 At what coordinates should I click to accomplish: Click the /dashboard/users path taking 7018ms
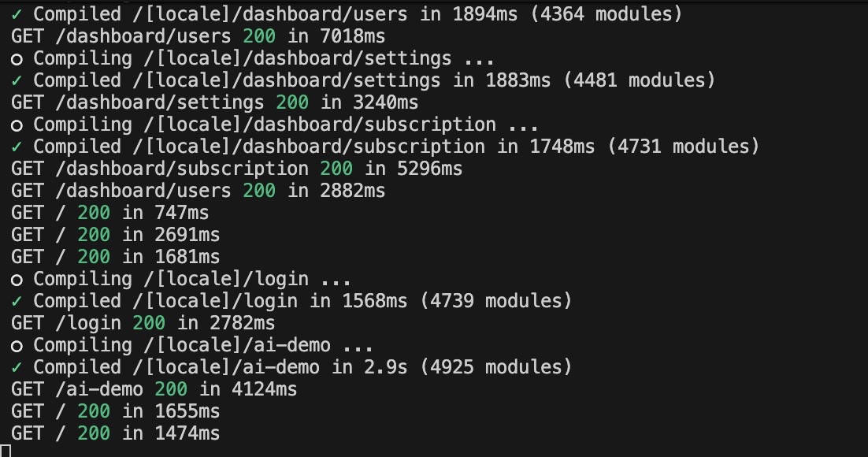point(143,36)
